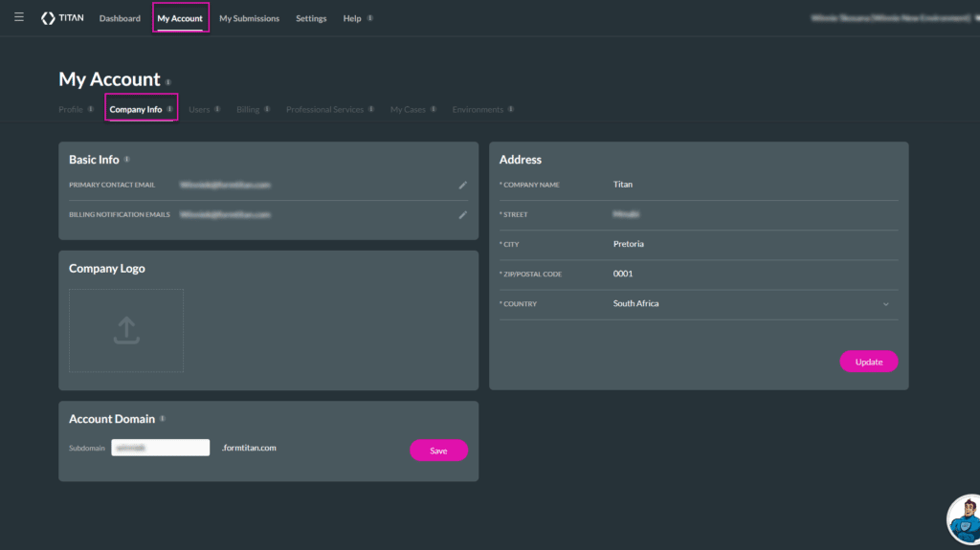The image size is (980, 550).
Task: Click info icon beside My Account heading
Action: (x=168, y=82)
